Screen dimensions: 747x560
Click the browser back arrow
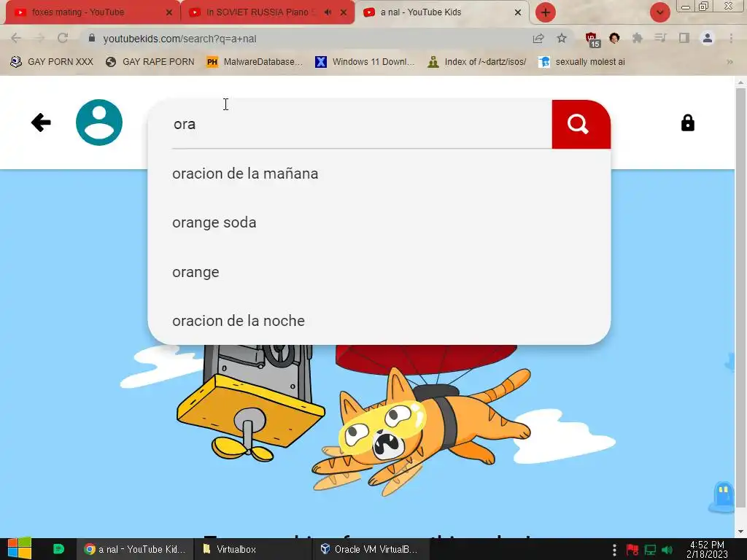coord(16,38)
